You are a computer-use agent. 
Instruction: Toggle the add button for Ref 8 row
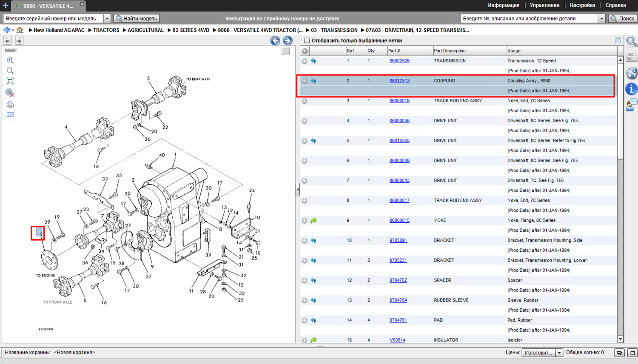305,201
